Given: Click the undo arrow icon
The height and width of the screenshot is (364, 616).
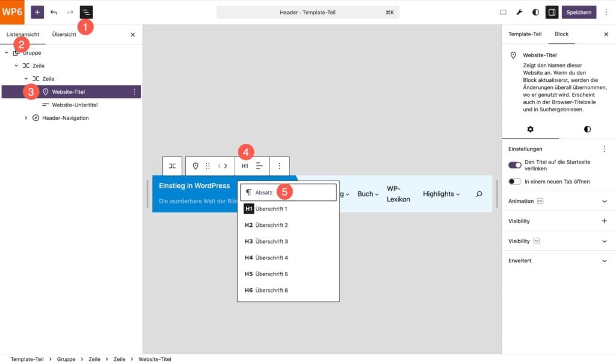Looking at the screenshot, I should coord(54,12).
